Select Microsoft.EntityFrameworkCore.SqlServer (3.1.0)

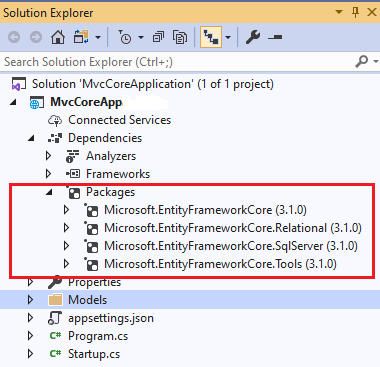click(231, 246)
